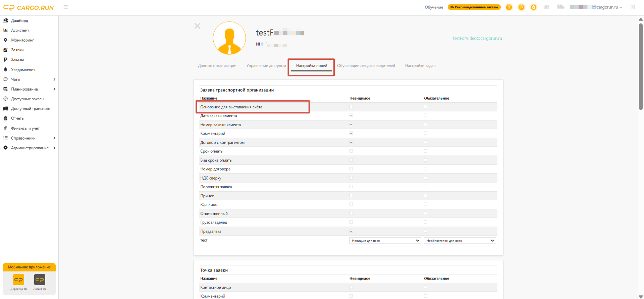644x299 pixels.
Task: Click the testForVideo@cargorun.ru email link
Action: 477,38
